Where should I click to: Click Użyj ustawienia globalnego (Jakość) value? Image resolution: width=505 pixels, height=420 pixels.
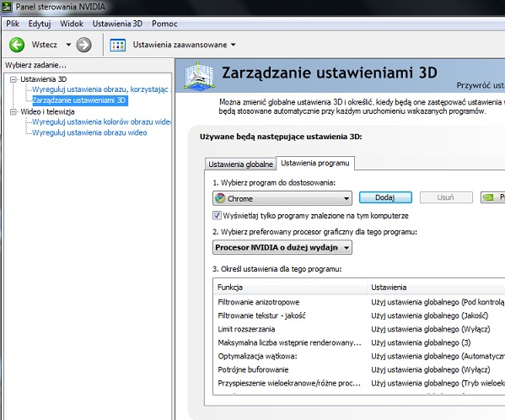(x=430, y=315)
